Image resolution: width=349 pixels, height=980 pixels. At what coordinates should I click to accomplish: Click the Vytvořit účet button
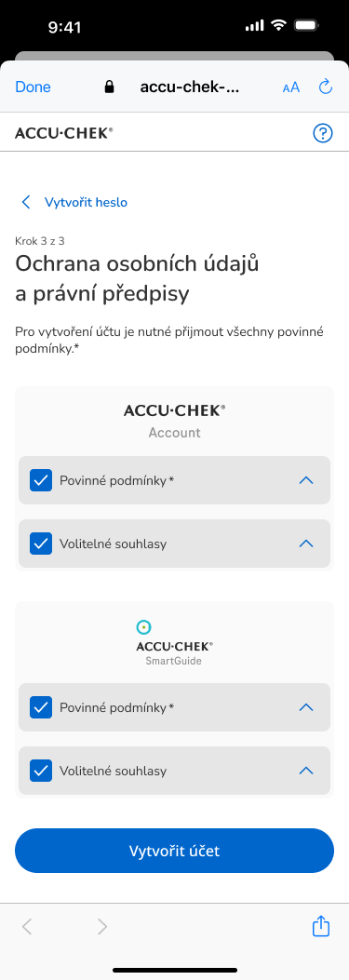tap(175, 851)
